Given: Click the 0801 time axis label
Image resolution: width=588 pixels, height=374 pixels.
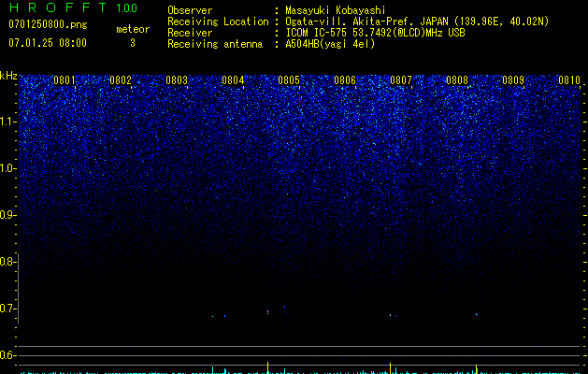Looking at the screenshot, I should coord(65,79).
